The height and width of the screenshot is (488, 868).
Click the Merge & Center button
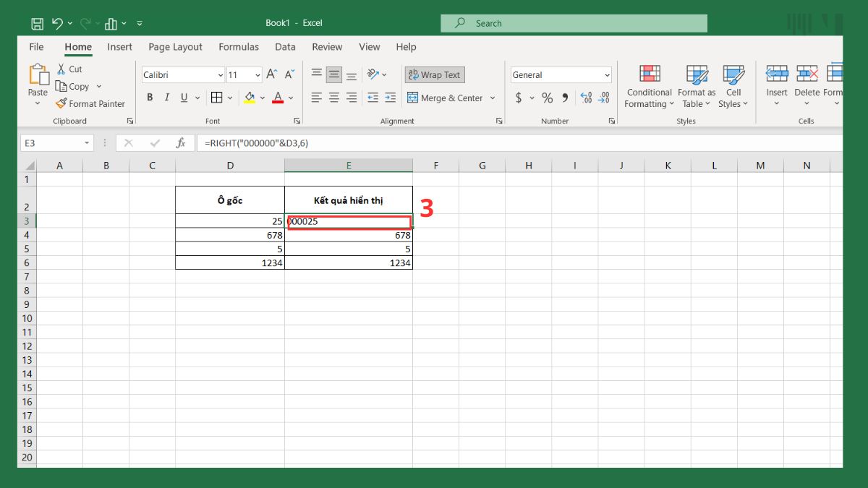click(445, 98)
